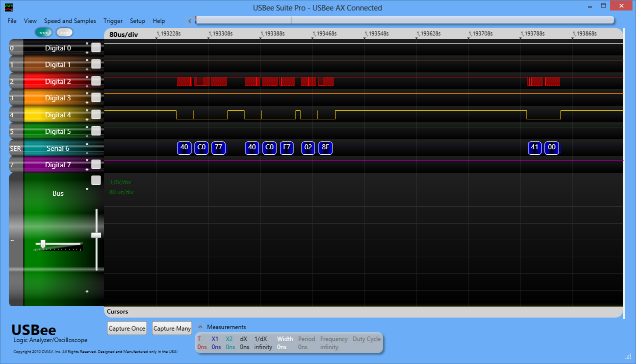Open the Digital 2 channel label
The image size is (636, 364).
[x=58, y=81]
